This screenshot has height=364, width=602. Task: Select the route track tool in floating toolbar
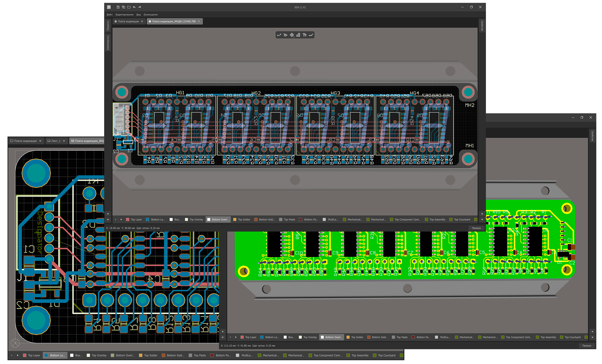279,35
